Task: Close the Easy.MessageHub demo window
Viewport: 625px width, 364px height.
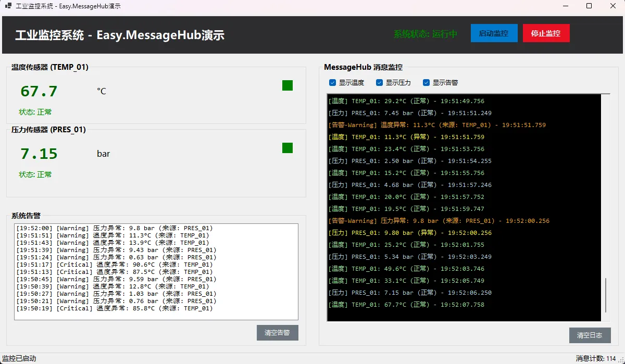Action: pyautogui.click(x=612, y=6)
